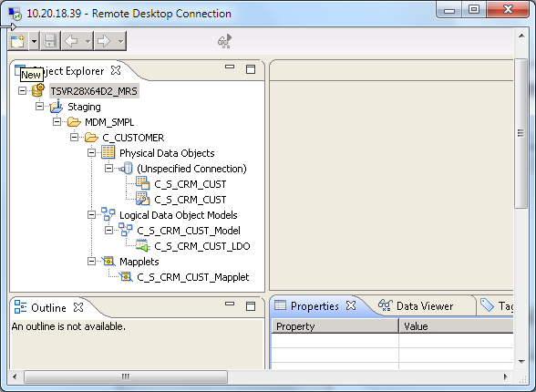Viewport: 536px width, 392px height.
Task: Switch to the Data Viewer tab
Action: tap(416, 306)
